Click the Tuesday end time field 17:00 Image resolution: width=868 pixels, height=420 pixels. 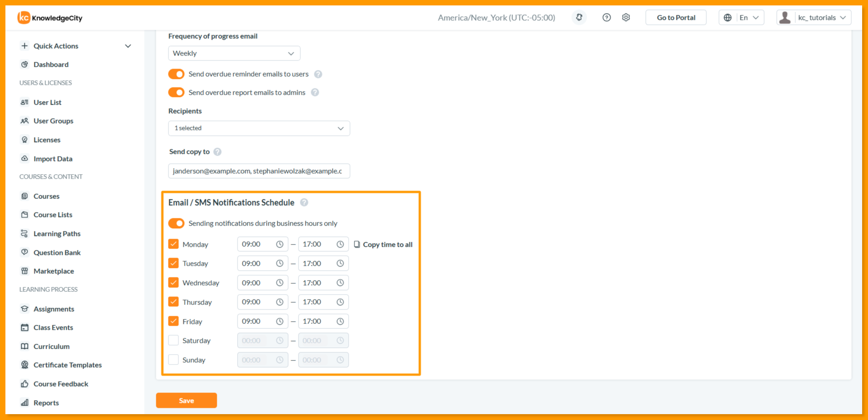[323, 263]
